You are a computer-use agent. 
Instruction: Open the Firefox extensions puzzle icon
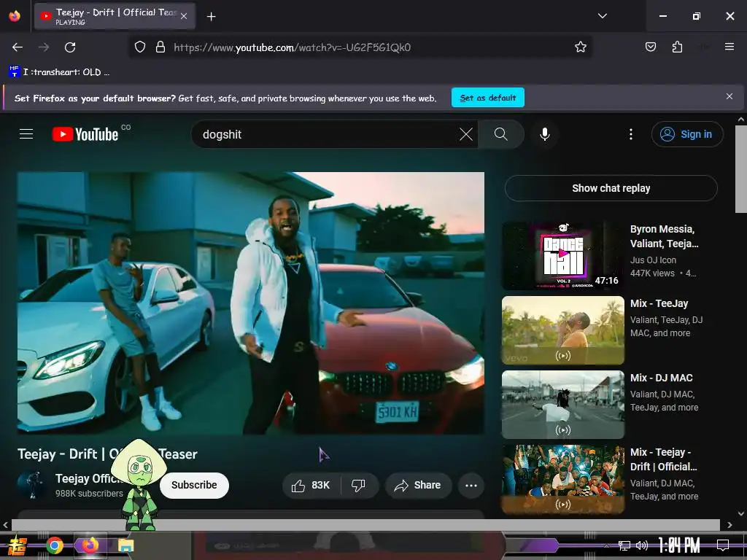677,47
